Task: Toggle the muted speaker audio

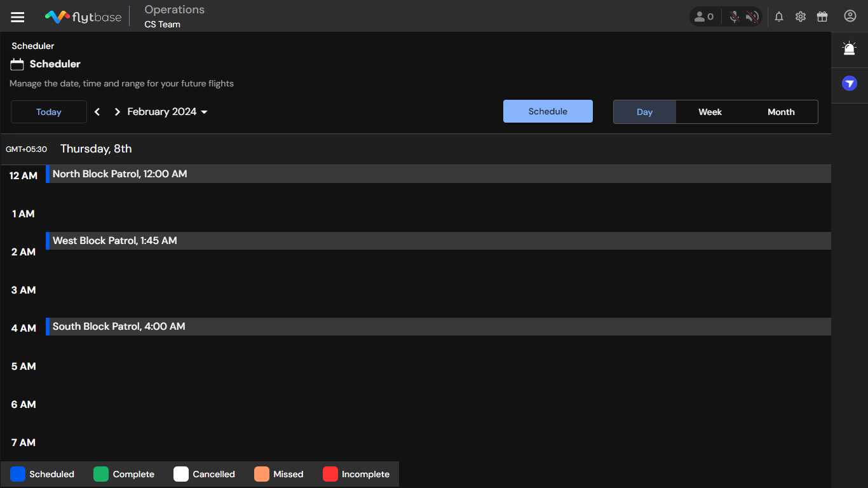Action: coord(753,17)
